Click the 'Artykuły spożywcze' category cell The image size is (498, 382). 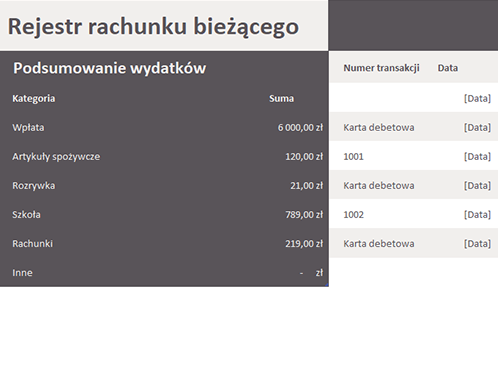click(56, 157)
